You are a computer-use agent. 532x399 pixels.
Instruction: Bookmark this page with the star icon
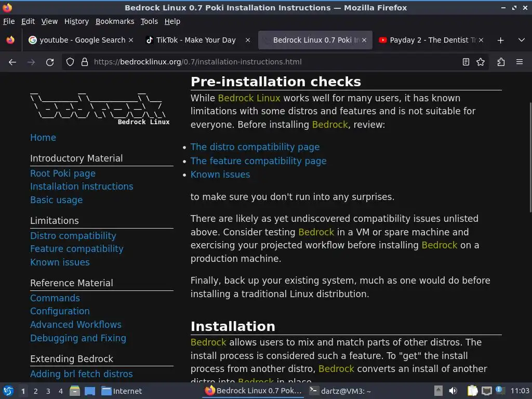point(481,62)
